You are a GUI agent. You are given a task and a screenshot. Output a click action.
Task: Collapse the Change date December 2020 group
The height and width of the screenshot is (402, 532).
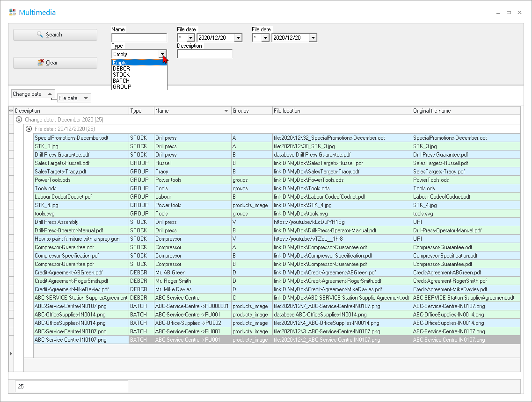coord(19,120)
